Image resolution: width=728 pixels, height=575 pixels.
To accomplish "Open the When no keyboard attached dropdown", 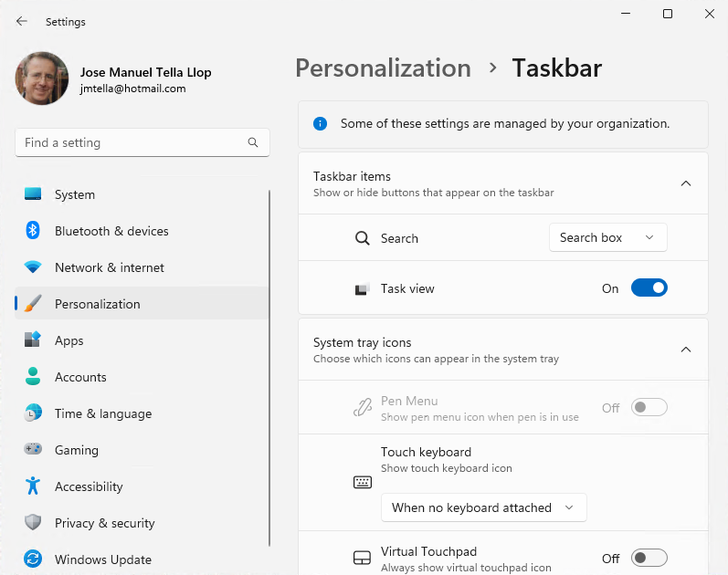I will point(483,507).
